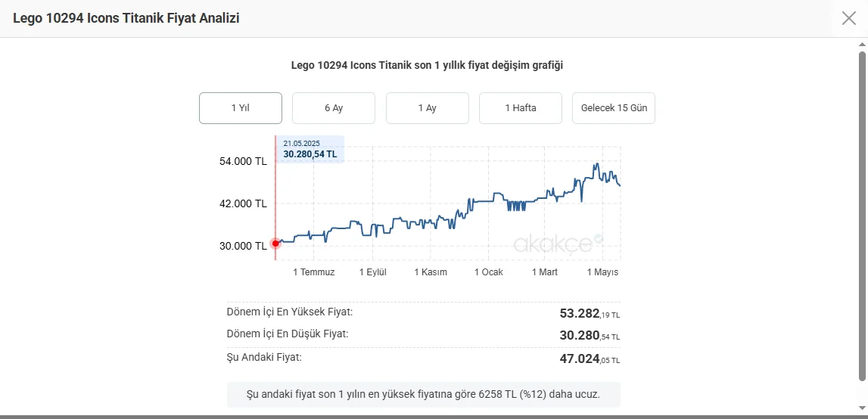
Task: Select the 1 Hafta period tab
Action: (x=521, y=108)
